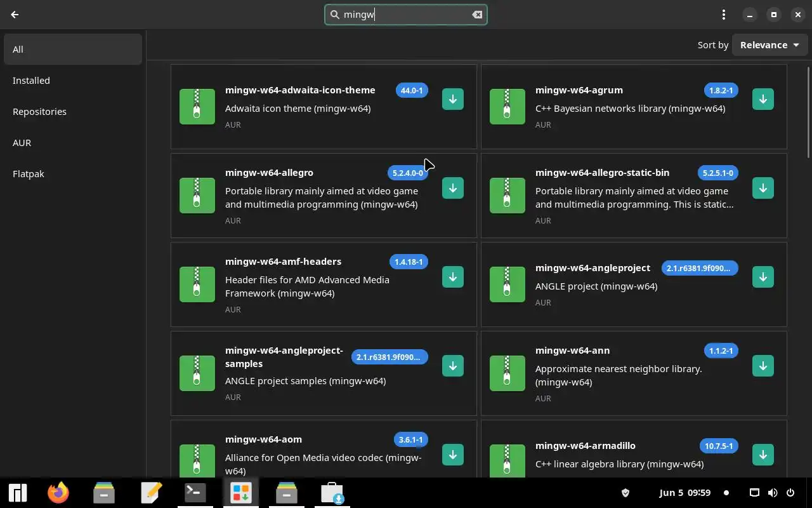
Task: Click the Approximate nearest neighbor library description
Action: [619, 375]
